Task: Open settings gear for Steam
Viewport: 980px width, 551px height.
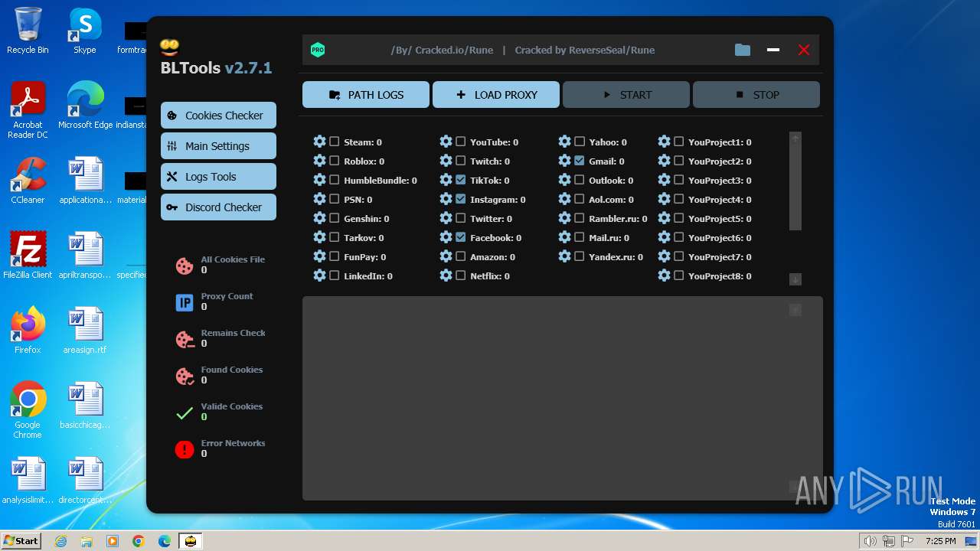Action: point(320,142)
